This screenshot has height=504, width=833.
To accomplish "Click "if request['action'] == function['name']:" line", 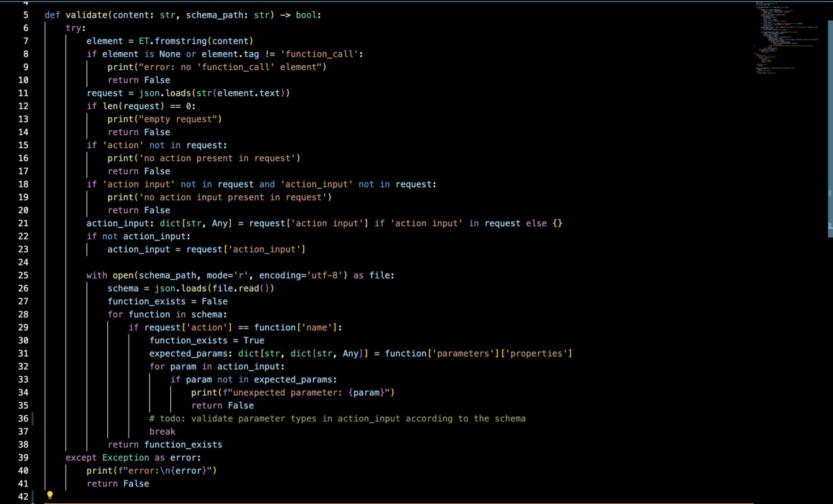I will pyautogui.click(x=235, y=328).
